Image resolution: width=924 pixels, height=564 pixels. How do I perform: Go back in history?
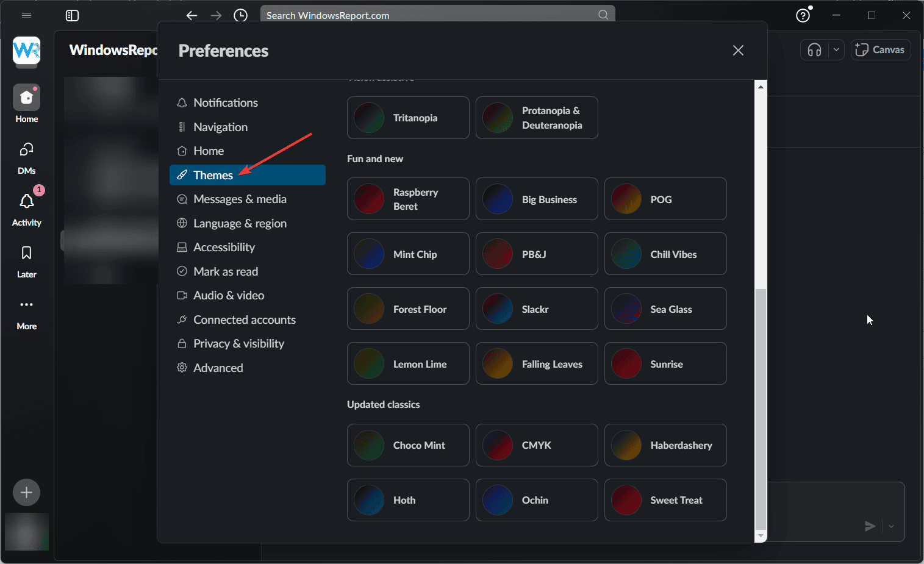[x=192, y=15]
